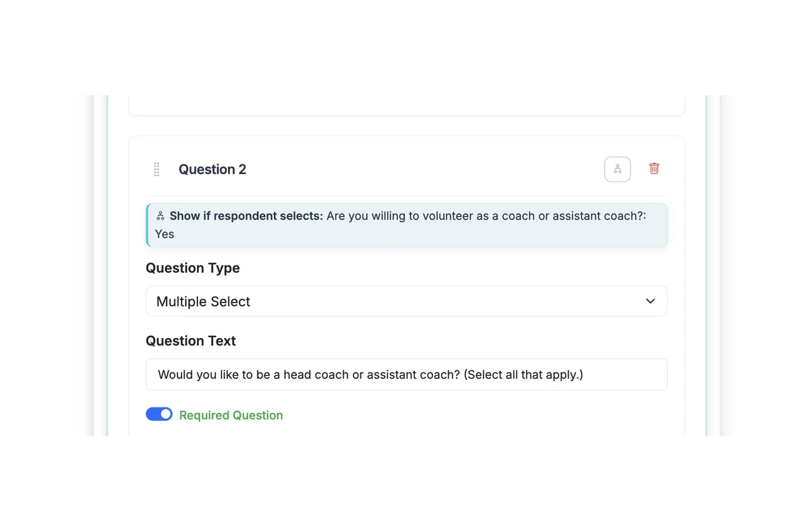The image size is (798, 532).
Task: Select the six-dot reorder icon for Question 2
Action: click(x=156, y=169)
